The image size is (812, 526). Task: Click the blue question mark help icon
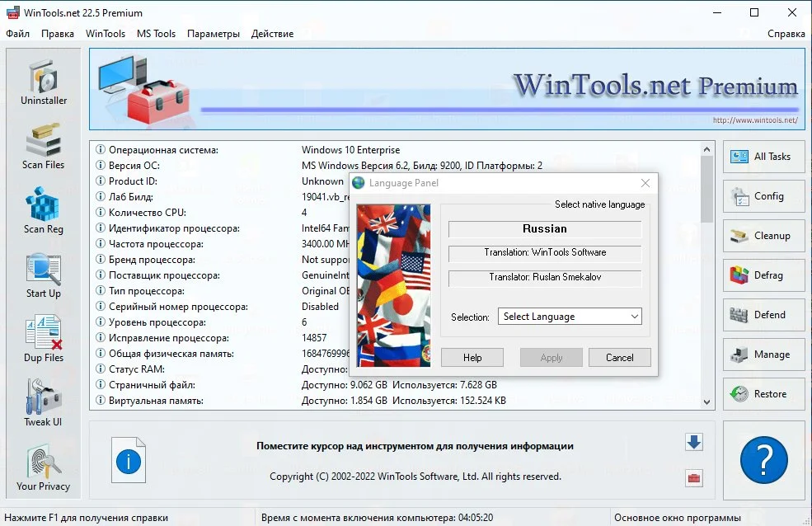pyautogui.click(x=764, y=460)
